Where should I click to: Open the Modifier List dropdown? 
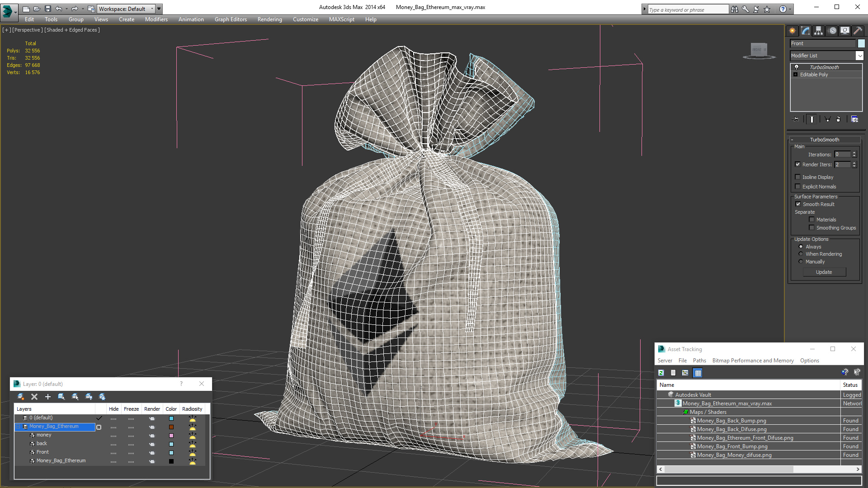pyautogui.click(x=859, y=56)
